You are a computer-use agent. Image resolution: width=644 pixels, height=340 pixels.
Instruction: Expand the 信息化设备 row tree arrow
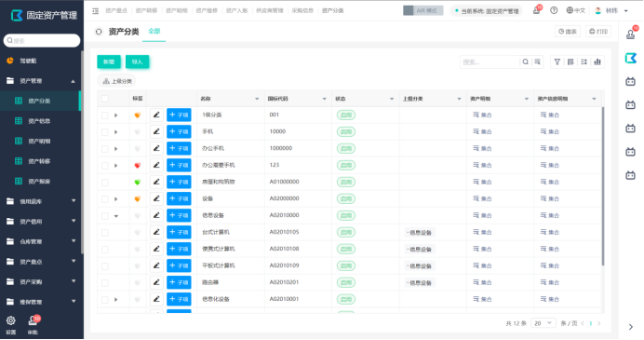[115, 300]
